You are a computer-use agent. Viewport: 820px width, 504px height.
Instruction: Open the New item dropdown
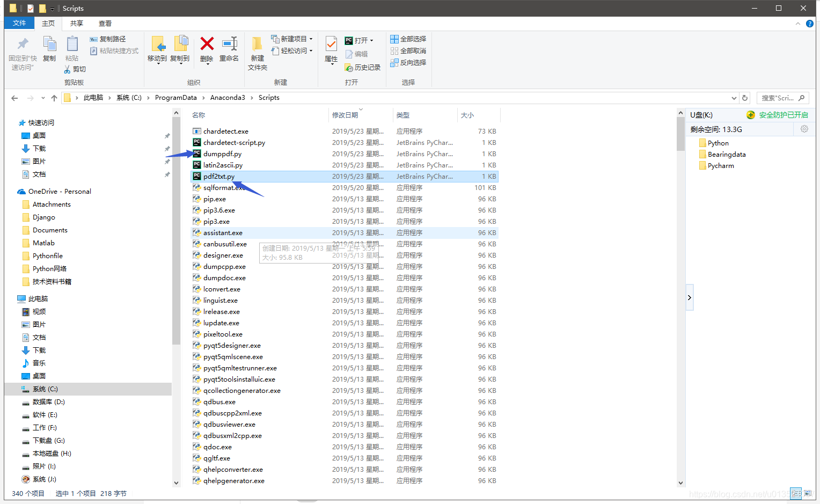coord(311,39)
